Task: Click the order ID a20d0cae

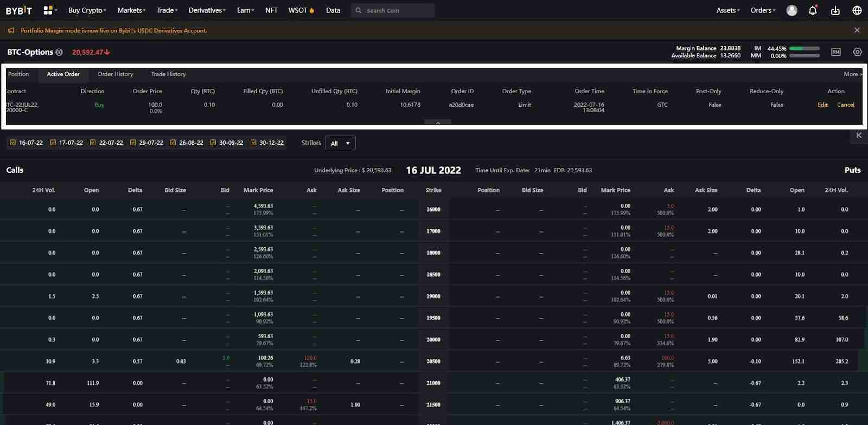Action: pyautogui.click(x=461, y=105)
